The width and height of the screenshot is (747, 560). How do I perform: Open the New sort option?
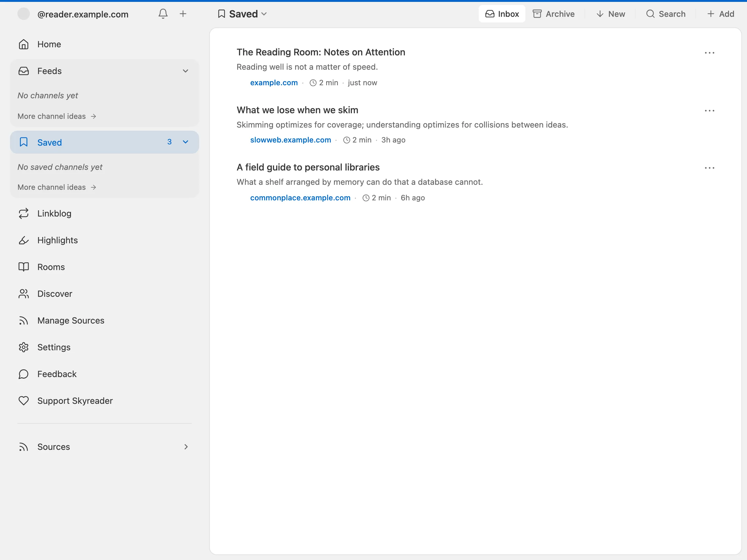coord(611,14)
